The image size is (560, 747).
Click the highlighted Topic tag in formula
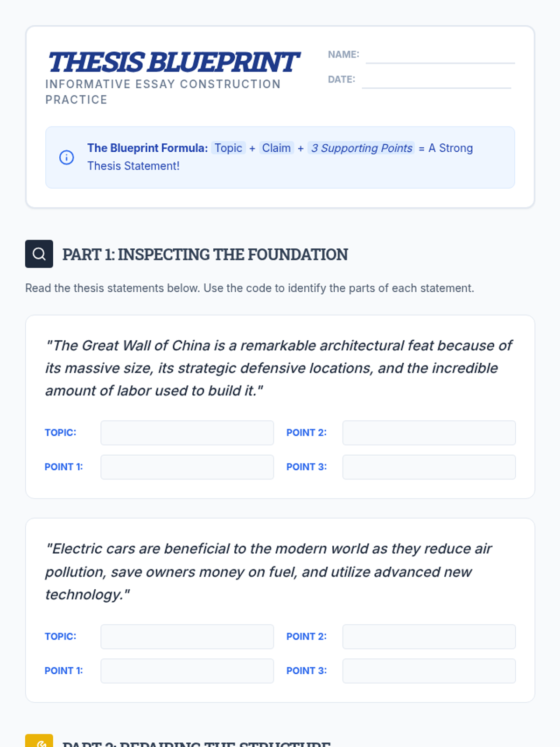coord(228,148)
